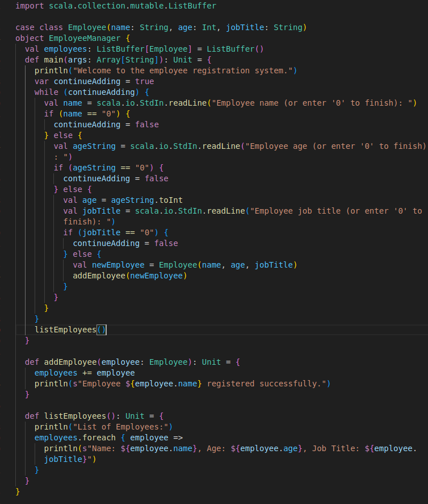Click the import keyword on the first line
Viewport: 428px width, 504px height.
pos(30,6)
